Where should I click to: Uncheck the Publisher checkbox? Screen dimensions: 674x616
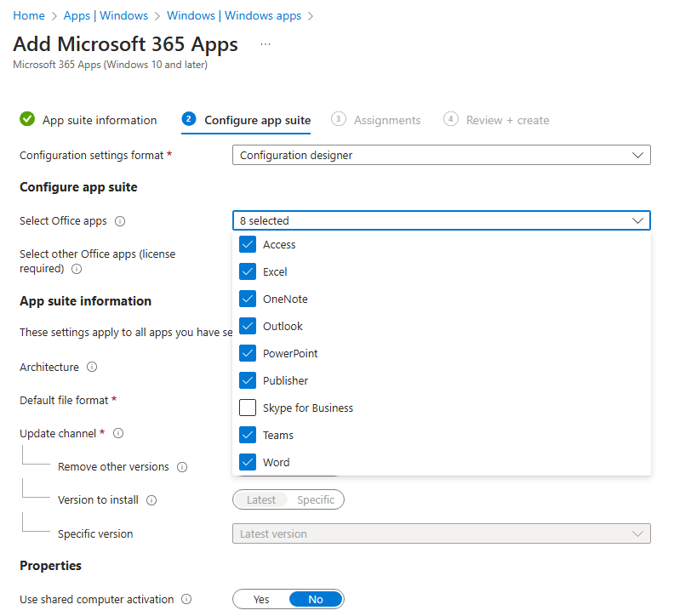248,380
